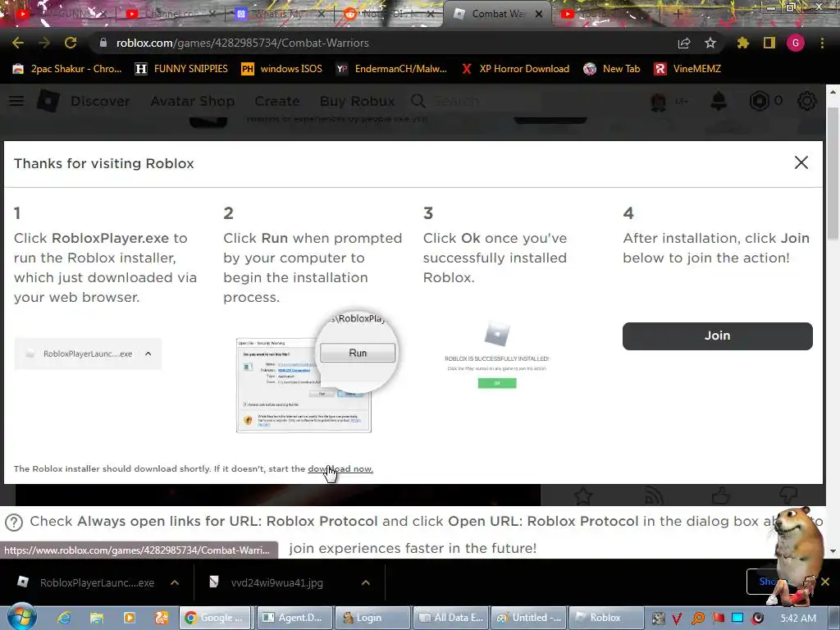Screen dimensions: 840x630
Task: Open Create in Roblox nav
Action: (x=277, y=101)
